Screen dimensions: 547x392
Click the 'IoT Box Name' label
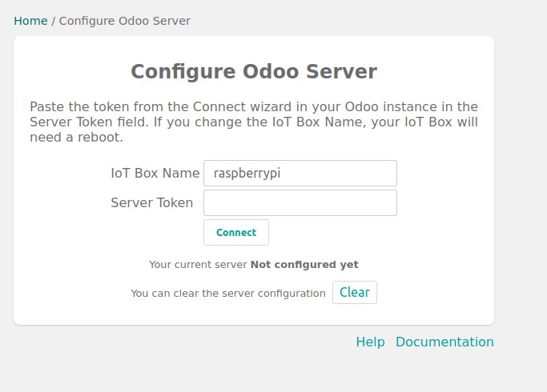[155, 173]
